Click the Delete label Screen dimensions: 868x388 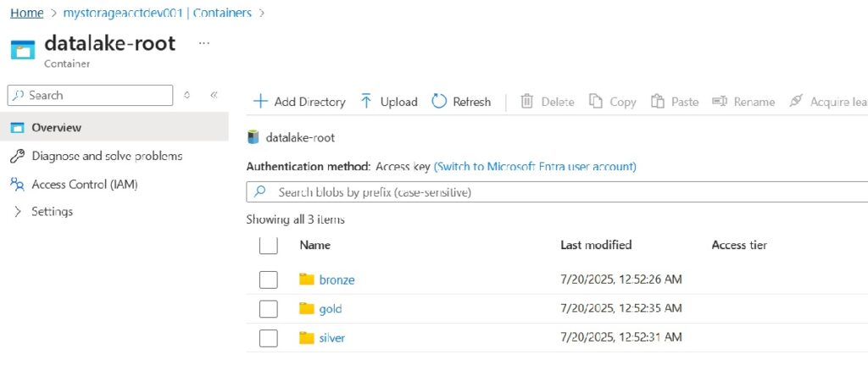(558, 102)
